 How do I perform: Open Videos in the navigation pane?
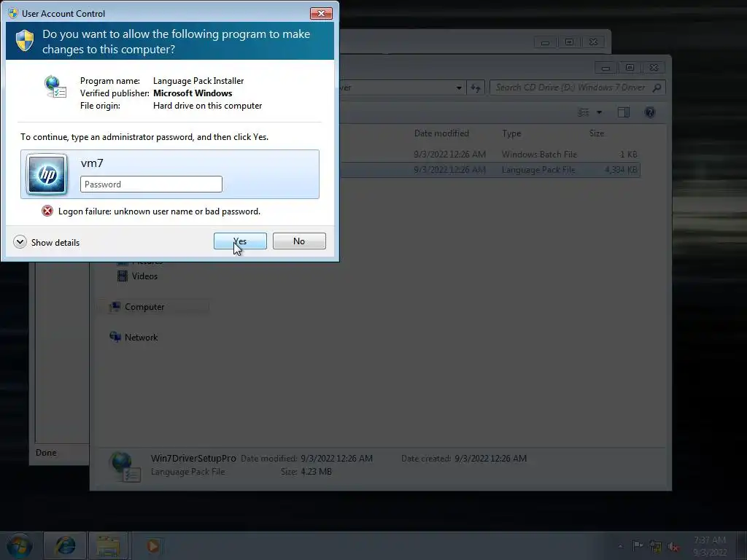pos(144,276)
